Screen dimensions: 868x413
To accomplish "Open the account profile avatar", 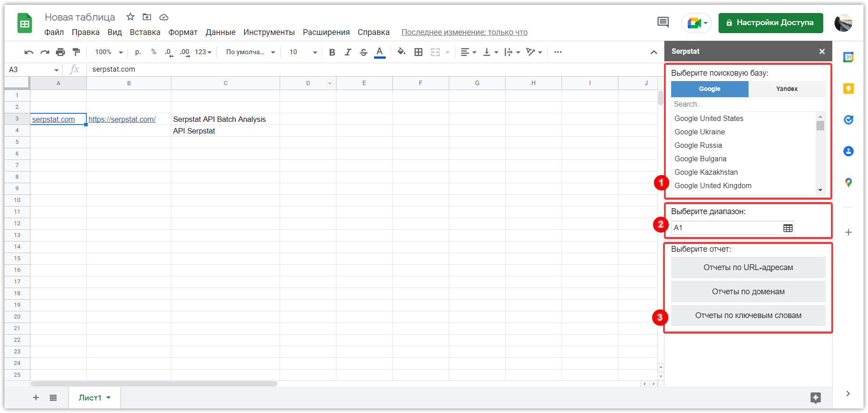I will (843, 23).
